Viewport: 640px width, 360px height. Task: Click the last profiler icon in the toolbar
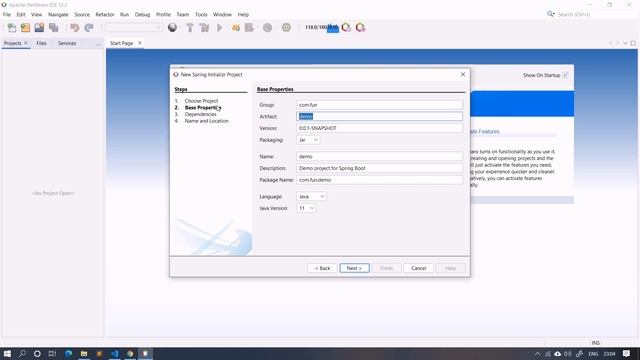pyautogui.click(x=360, y=28)
